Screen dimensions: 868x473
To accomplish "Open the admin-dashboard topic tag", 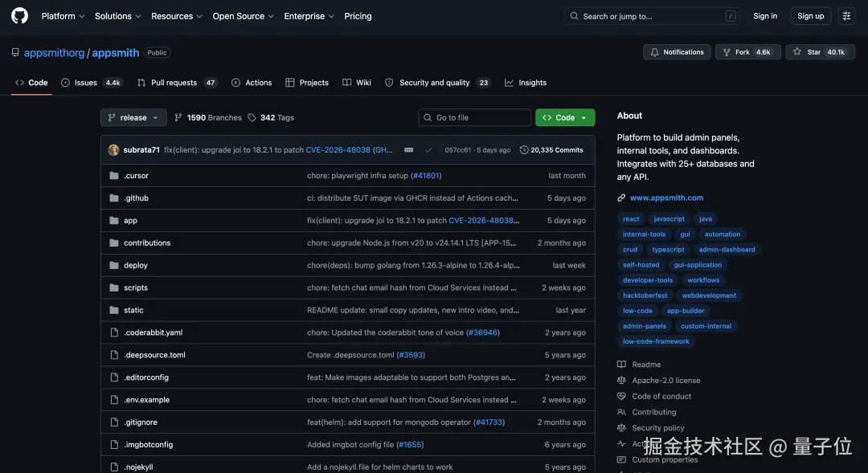I will 727,250.
